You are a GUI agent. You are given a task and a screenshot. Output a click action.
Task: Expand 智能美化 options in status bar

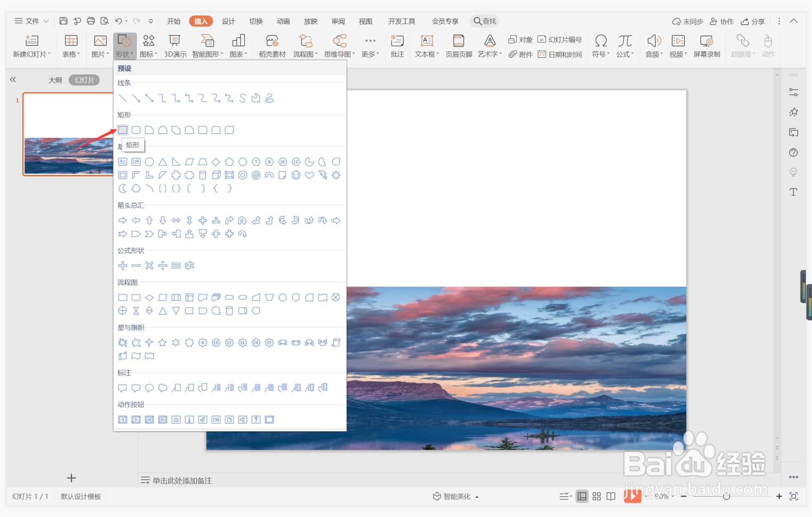click(477, 497)
